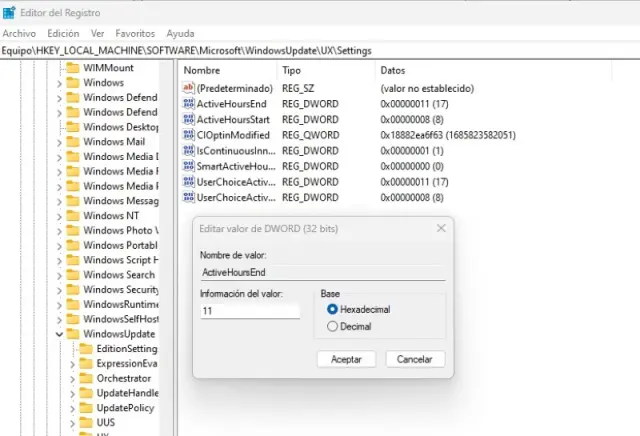This screenshot has width=640, height=436.
Task: Click the ActiveHoursEnd DWORD value icon
Action: pyautogui.click(x=188, y=104)
